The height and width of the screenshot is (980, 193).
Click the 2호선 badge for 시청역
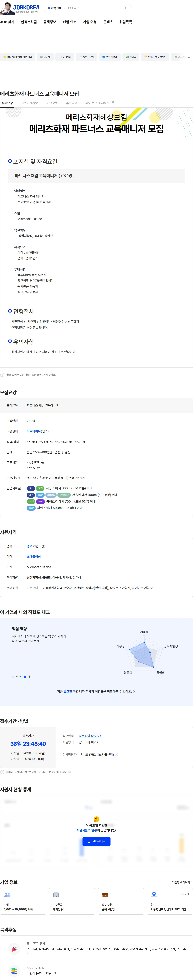tap(40, 488)
